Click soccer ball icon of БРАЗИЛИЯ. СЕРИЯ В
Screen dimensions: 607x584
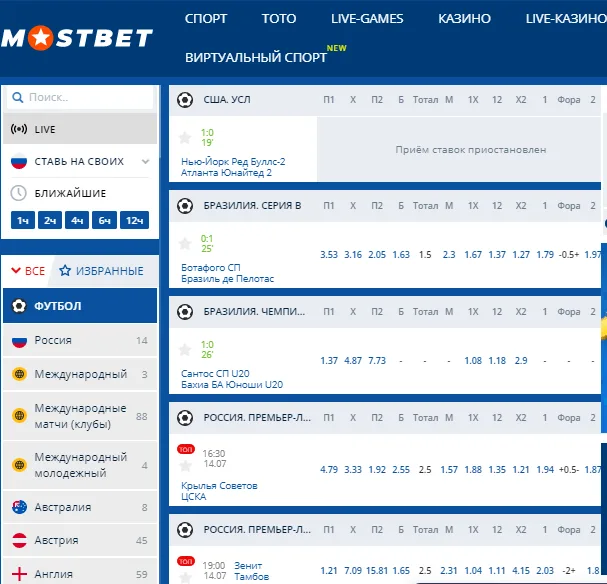click(x=185, y=206)
